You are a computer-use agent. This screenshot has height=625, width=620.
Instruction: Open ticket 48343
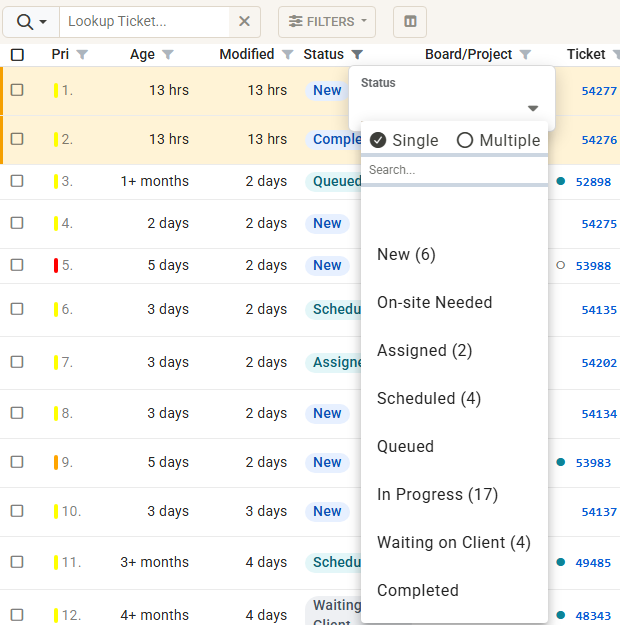tap(593, 616)
